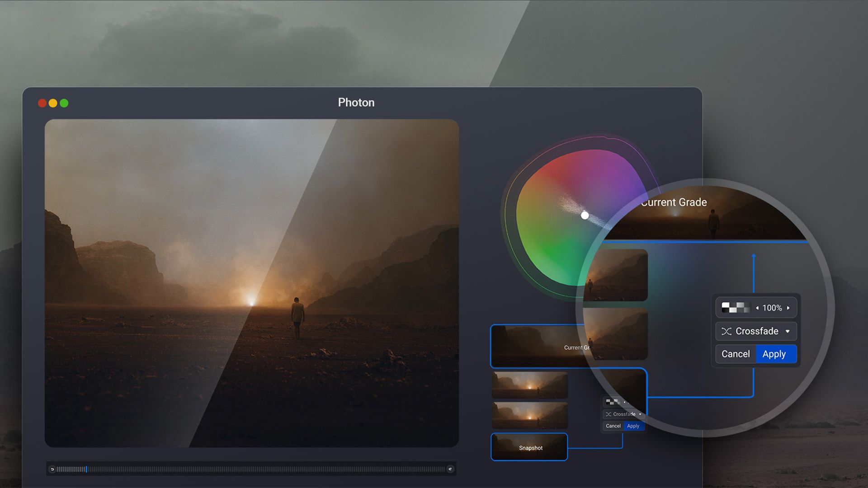Select the first unlabeled grade thumbnail
The width and height of the screenshot is (868, 488).
[529, 385]
